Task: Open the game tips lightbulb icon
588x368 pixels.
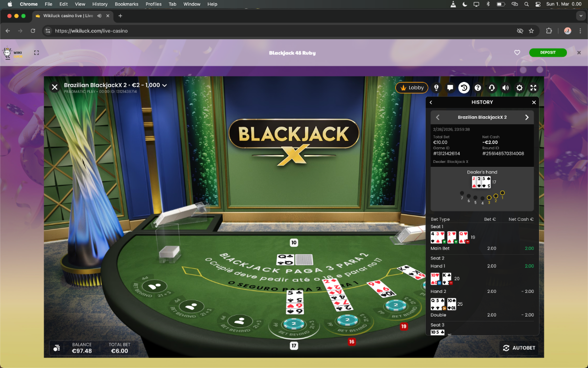Action: (x=436, y=88)
